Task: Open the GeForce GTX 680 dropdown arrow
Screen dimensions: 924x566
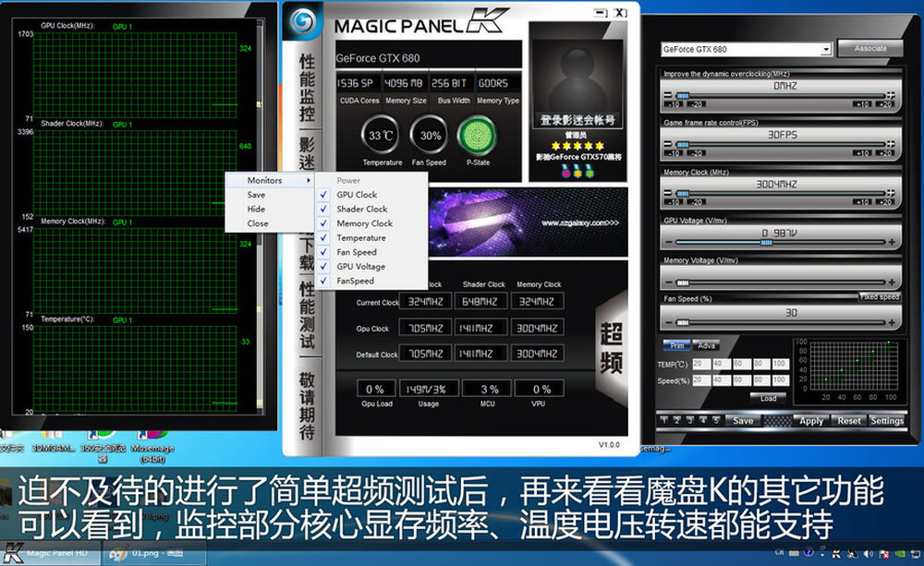Action: click(x=826, y=50)
